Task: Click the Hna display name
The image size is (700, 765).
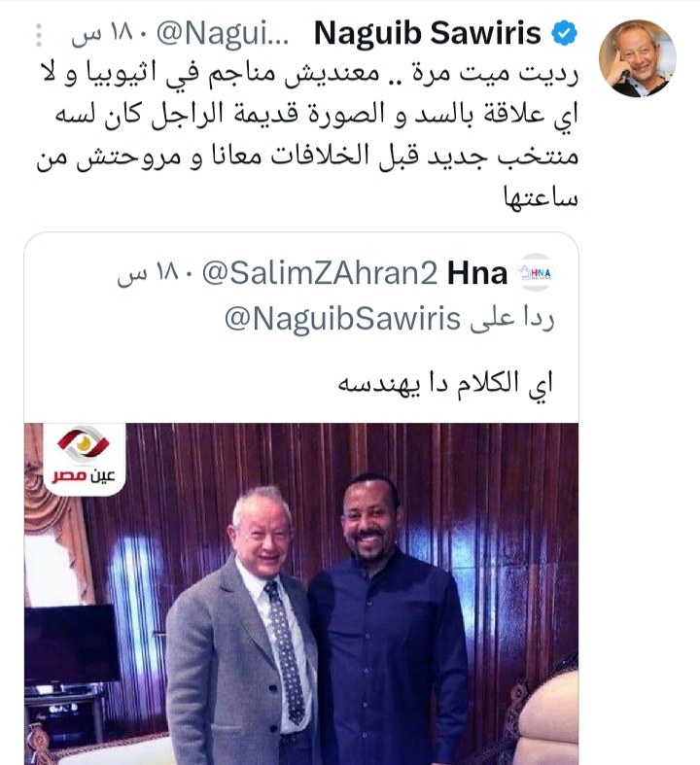Action: pyautogui.click(x=477, y=273)
